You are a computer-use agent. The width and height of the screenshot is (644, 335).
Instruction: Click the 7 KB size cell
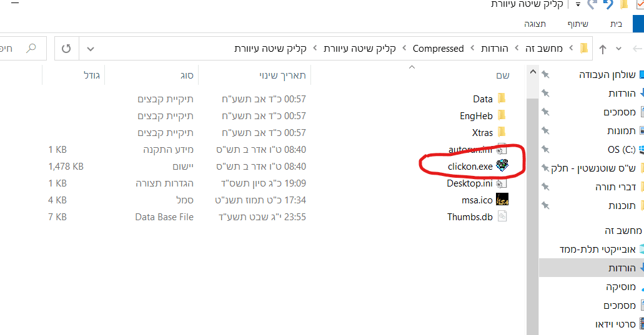(x=57, y=217)
